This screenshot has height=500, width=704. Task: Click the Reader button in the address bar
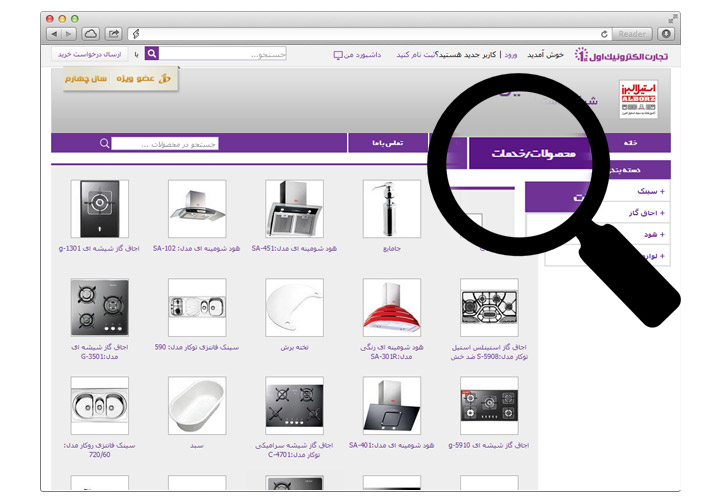(x=632, y=34)
